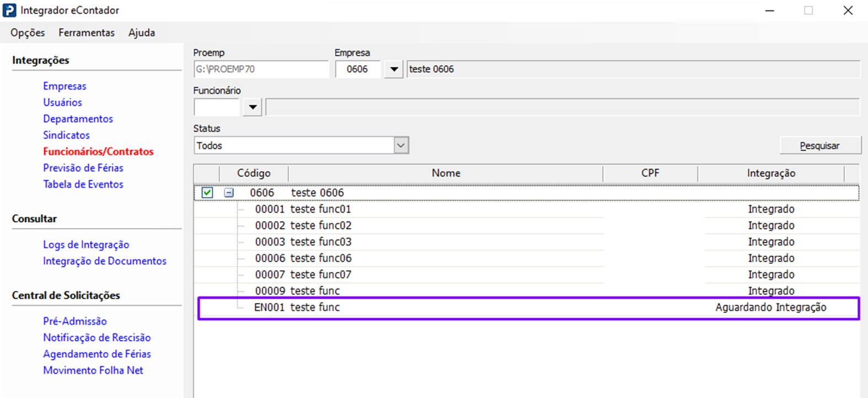The image size is (868, 398).
Task: Minimize the Integrador eContador window
Action: coord(770,10)
